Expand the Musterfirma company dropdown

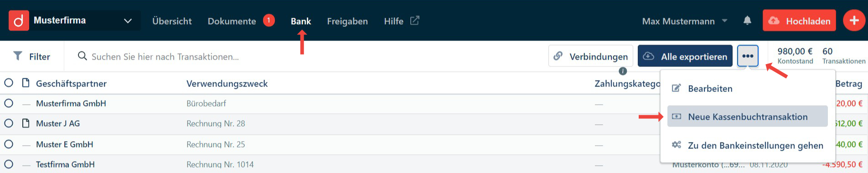pyautogui.click(x=128, y=21)
